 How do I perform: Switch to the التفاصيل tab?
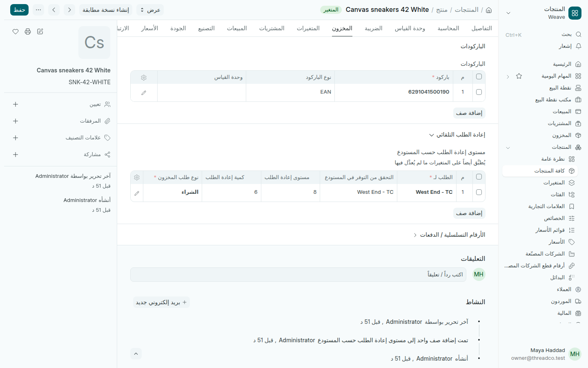point(482,28)
